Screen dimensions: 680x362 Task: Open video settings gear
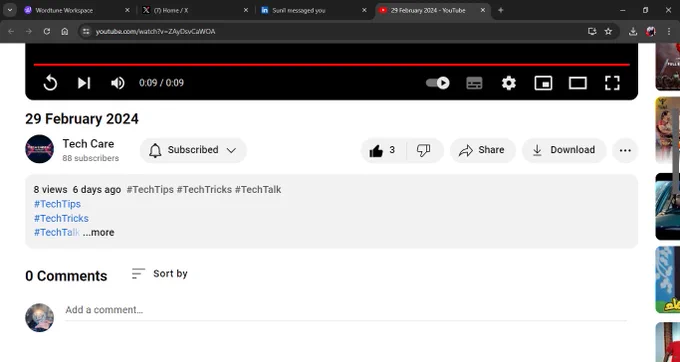click(509, 83)
